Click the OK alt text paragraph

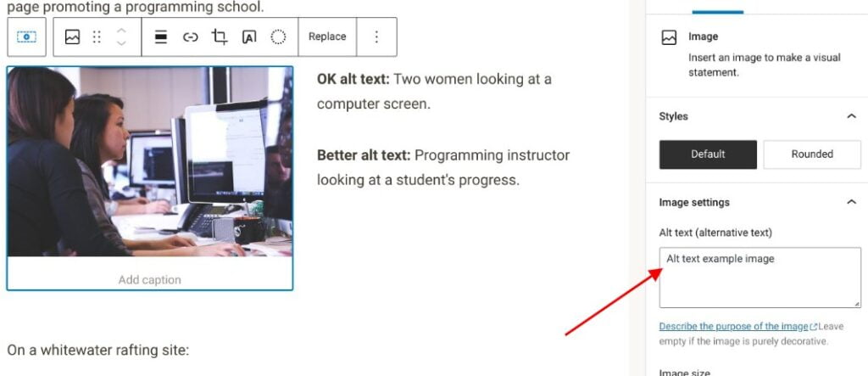click(x=435, y=92)
